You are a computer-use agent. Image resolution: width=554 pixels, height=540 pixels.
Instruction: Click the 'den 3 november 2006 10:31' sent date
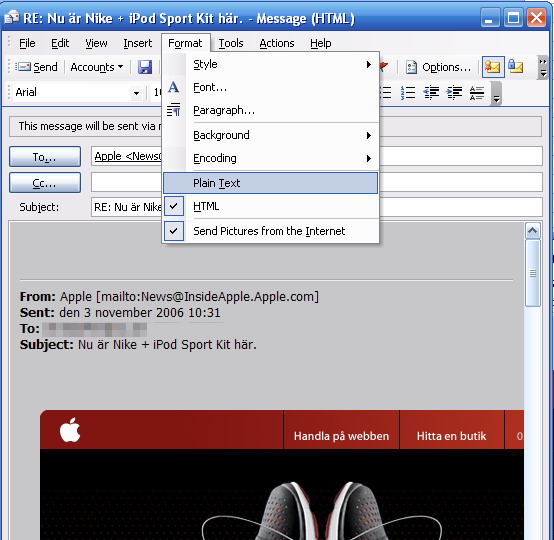(140, 312)
